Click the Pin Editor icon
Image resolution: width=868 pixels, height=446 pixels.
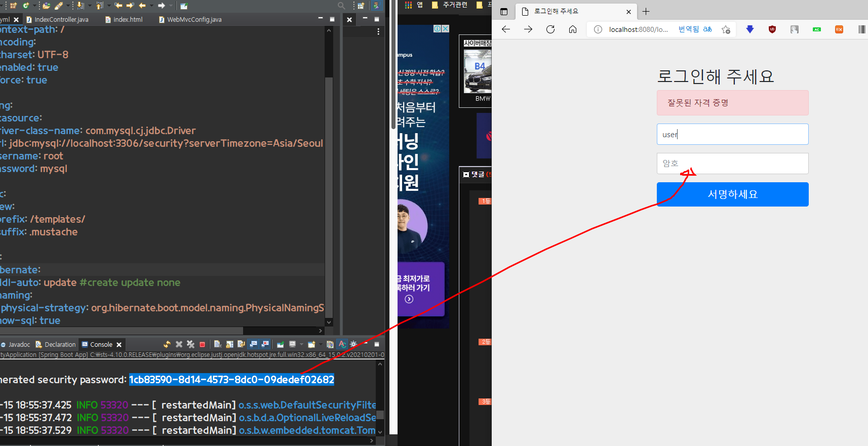[x=184, y=6]
